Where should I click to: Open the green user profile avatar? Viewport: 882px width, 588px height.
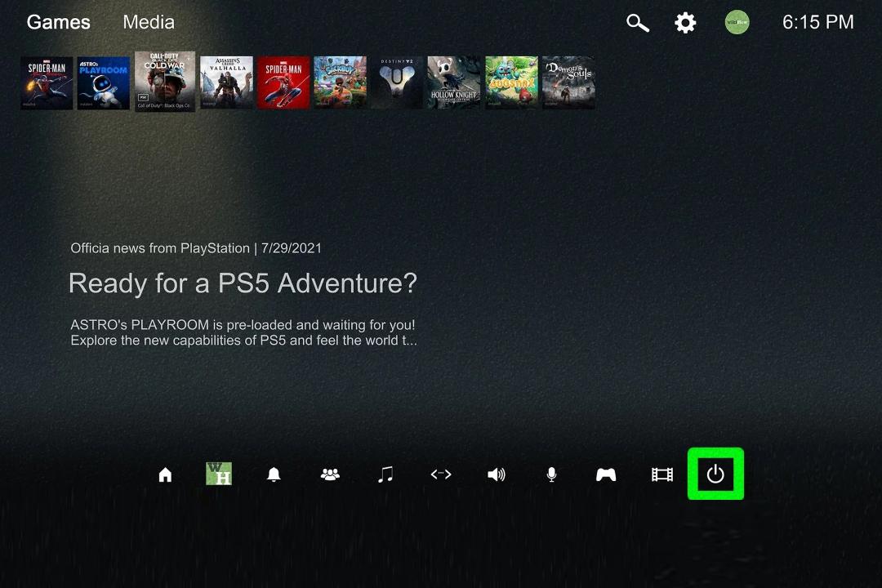click(737, 23)
